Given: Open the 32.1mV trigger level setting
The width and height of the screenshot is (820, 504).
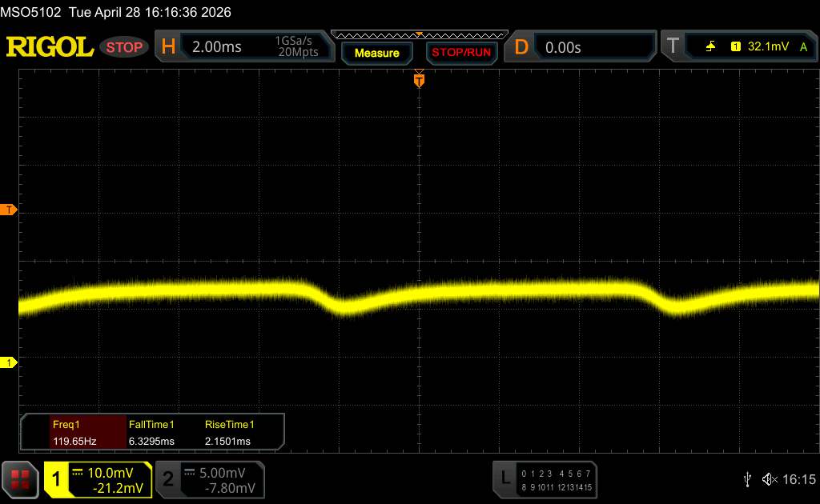Looking at the screenshot, I should [x=768, y=46].
